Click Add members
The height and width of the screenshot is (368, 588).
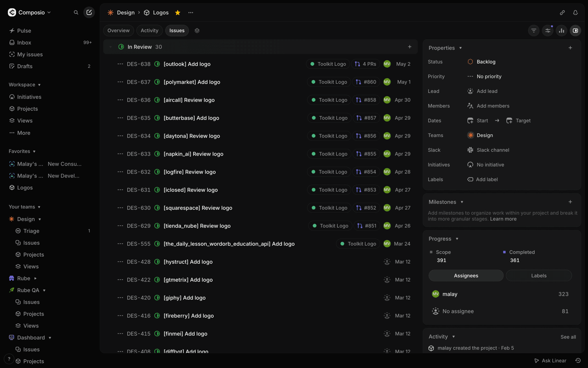[x=488, y=106]
